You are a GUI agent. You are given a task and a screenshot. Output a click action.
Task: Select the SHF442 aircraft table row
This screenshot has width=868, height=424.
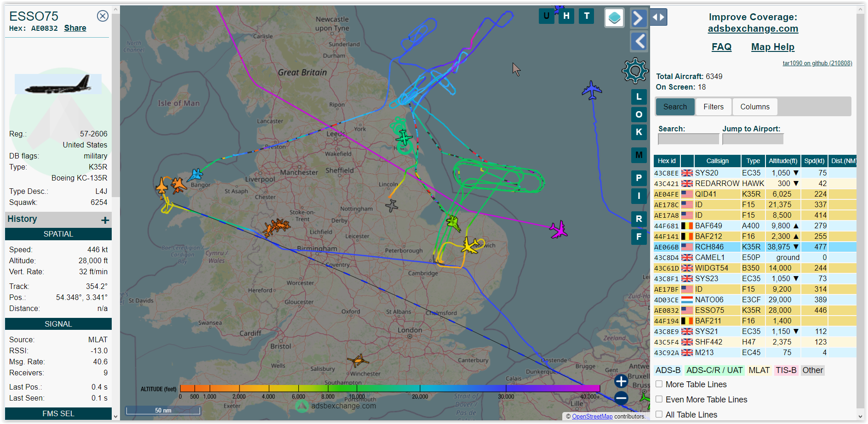pyautogui.click(x=755, y=342)
